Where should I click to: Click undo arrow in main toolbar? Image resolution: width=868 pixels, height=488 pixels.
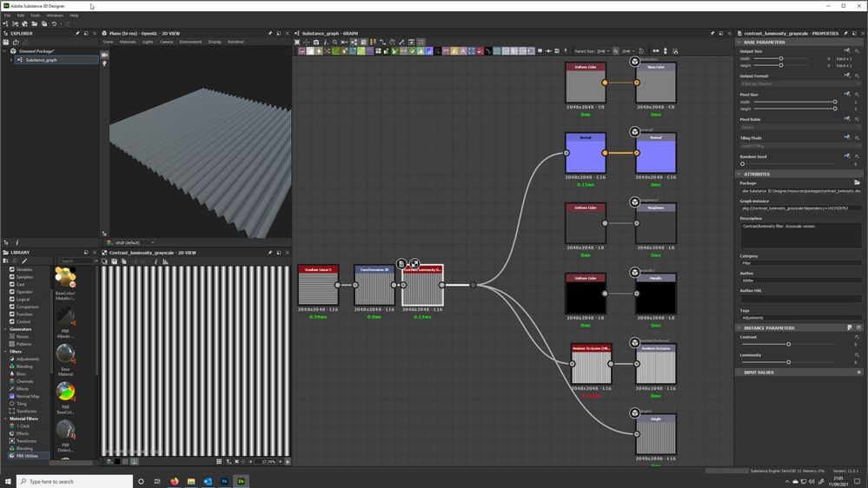pos(53,24)
